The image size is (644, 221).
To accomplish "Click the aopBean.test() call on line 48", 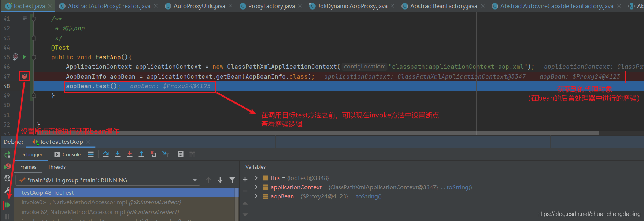I will (93, 86).
